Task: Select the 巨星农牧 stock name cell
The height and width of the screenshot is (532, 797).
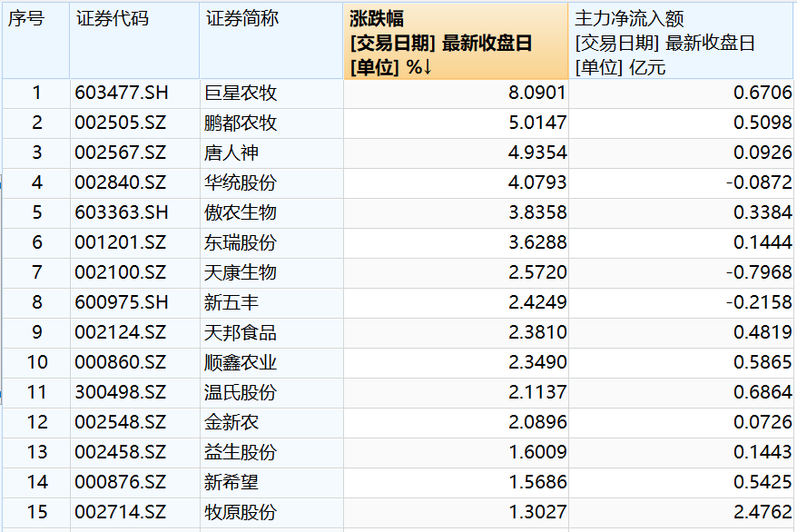Action: (x=241, y=93)
